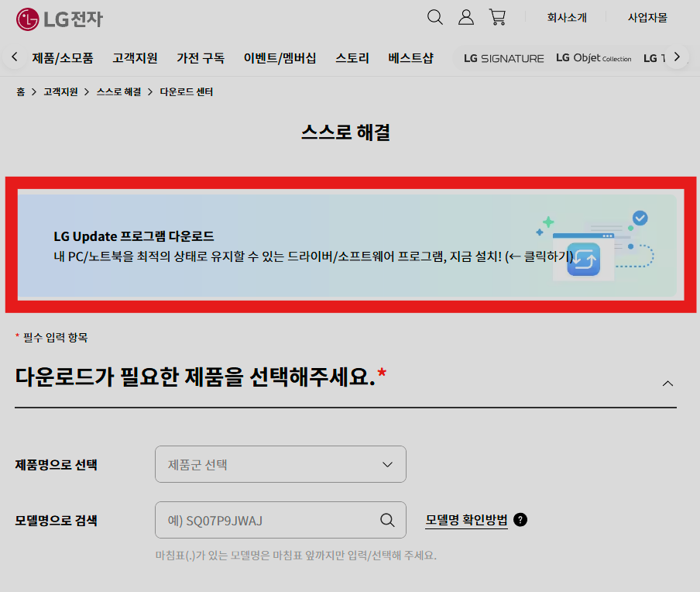Open the 사업자몰 link

(647, 18)
